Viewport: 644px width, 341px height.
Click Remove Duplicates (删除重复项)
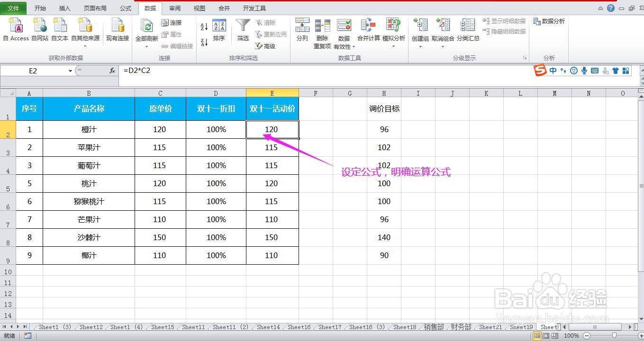click(323, 29)
